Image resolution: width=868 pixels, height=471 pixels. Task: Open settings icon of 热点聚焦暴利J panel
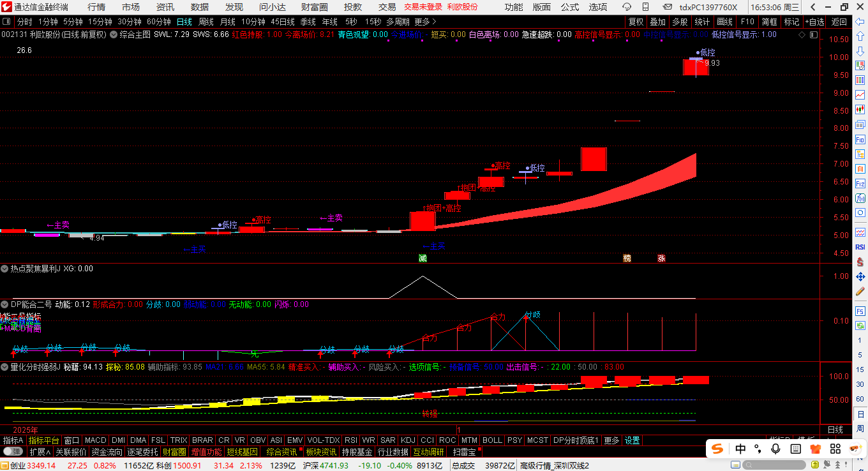(x=5, y=269)
